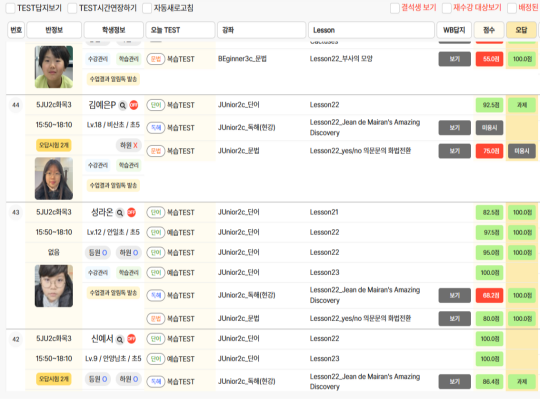
Task: Click the red OFF icon beside 신예서
Action: 131,339
